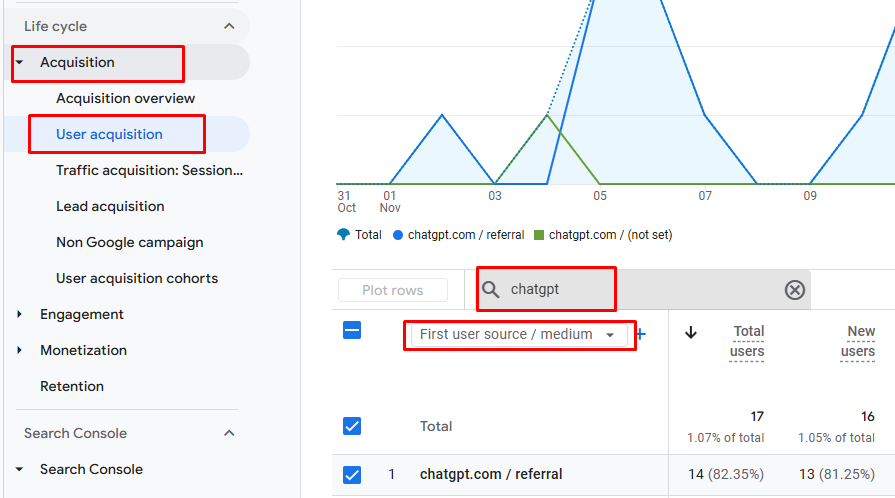Sort by Total users column
Viewport: 895px width, 498px height.
pos(747,341)
